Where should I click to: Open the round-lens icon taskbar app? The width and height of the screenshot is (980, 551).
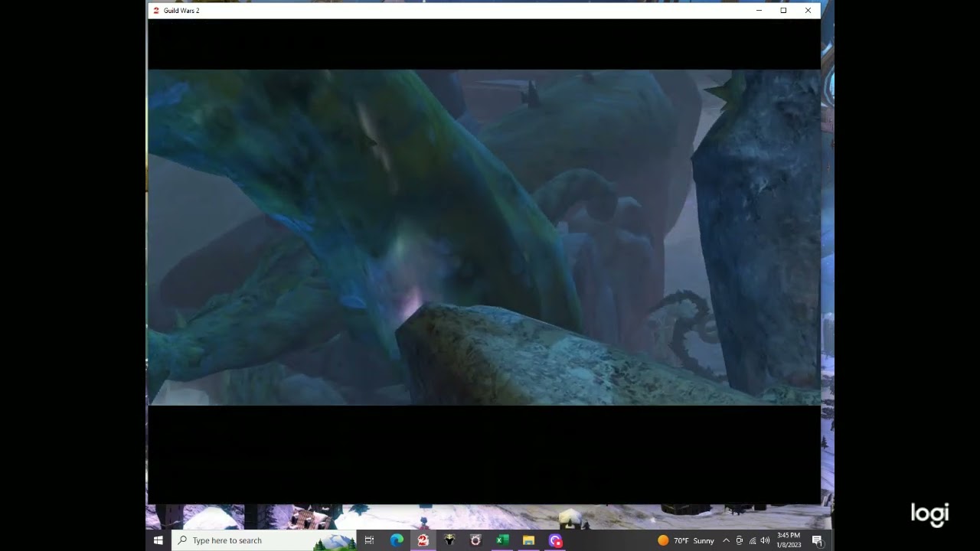click(x=475, y=540)
